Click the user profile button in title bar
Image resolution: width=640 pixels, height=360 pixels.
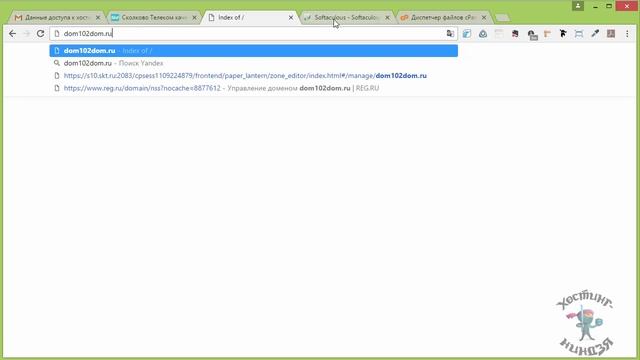(x=578, y=6)
